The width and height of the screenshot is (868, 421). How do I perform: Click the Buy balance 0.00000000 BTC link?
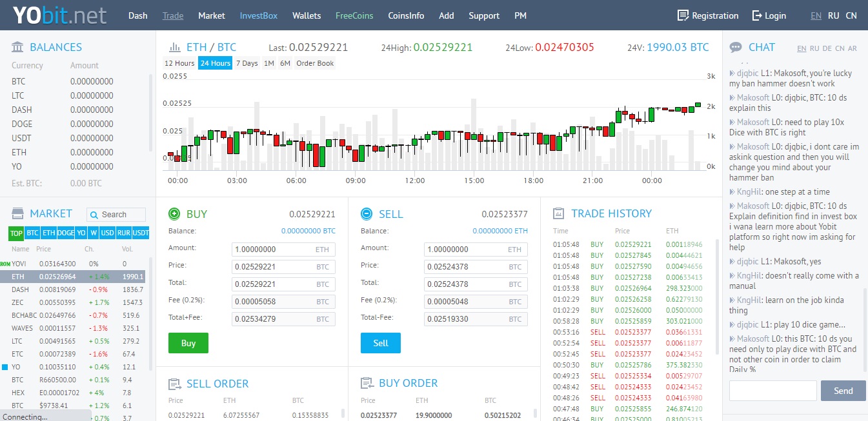click(308, 231)
